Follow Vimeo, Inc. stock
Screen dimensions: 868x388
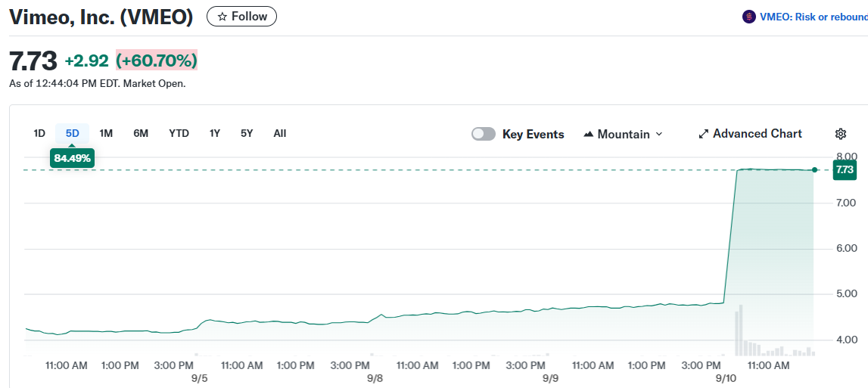pyautogui.click(x=242, y=17)
